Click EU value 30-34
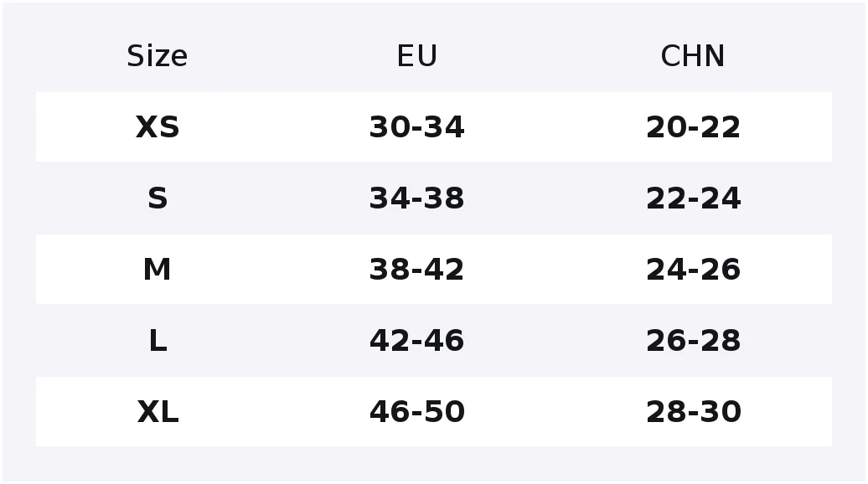This screenshot has height=484, width=868. click(417, 127)
